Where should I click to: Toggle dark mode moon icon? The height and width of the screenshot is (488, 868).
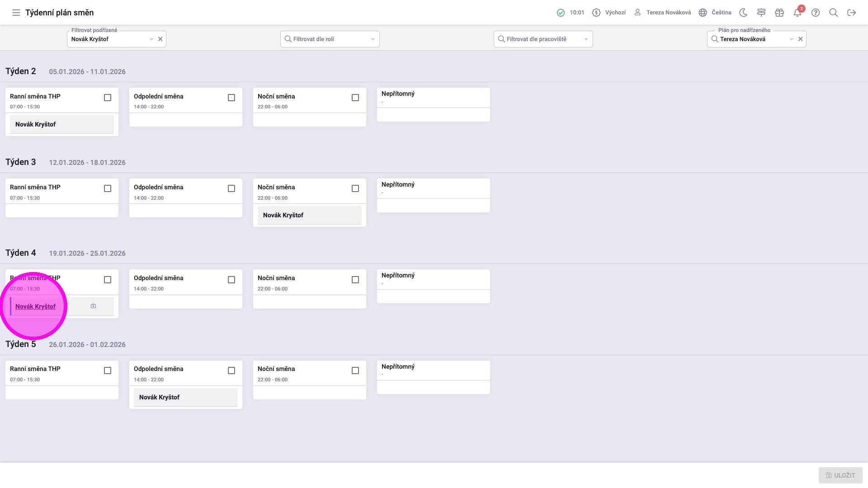[x=743, y=13]
